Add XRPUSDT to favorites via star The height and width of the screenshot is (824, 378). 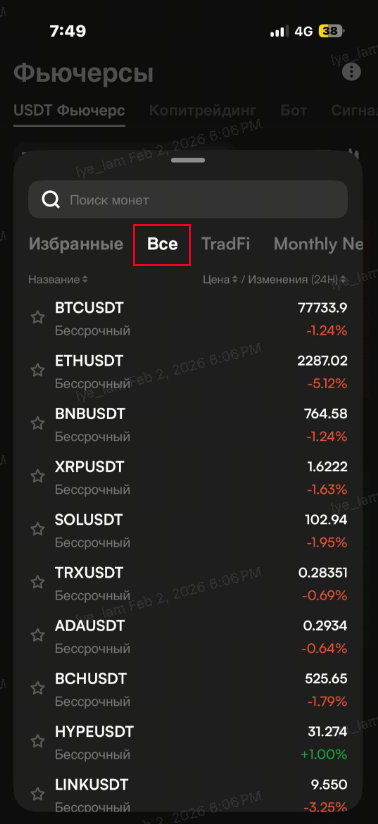coord(37,476)
